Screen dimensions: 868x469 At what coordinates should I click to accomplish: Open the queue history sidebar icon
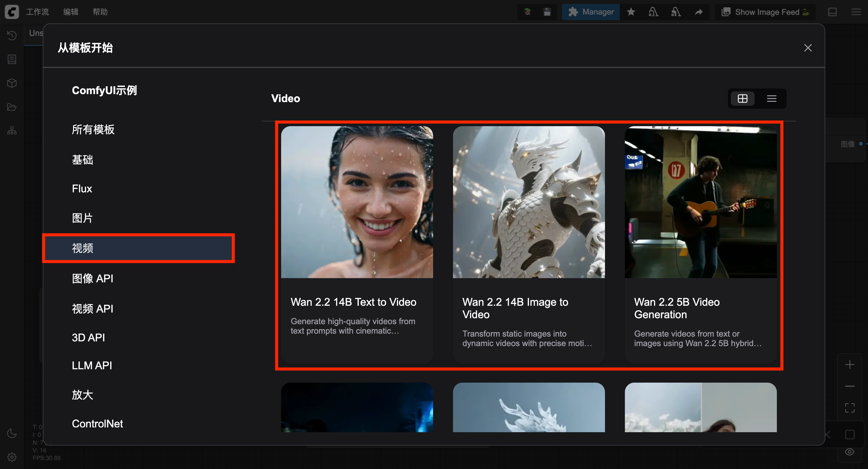point(12,35)
